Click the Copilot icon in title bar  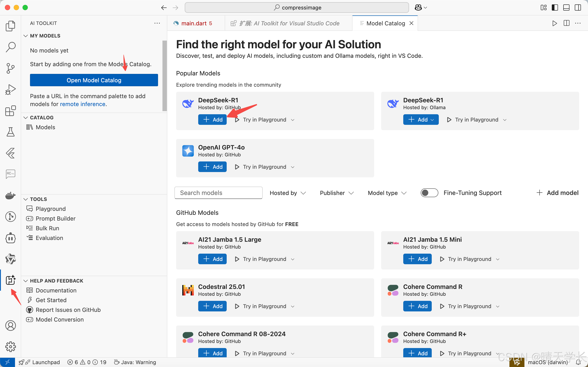pyautogui.click(x=418, y=7)
